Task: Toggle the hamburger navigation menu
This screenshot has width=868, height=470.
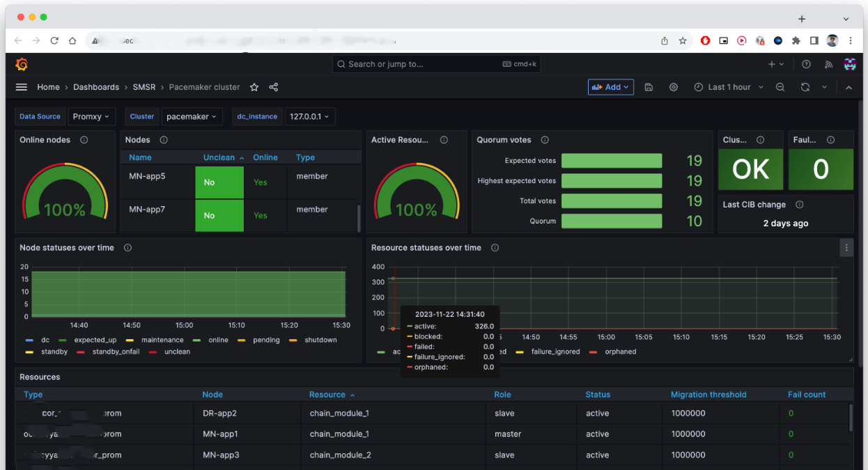Action: [x=22, y=87]
